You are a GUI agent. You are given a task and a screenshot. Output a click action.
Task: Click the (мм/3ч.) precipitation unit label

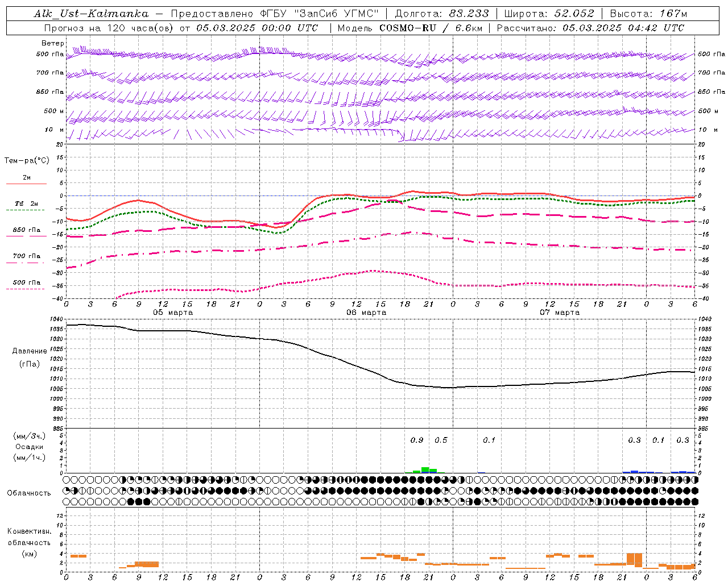30,436
